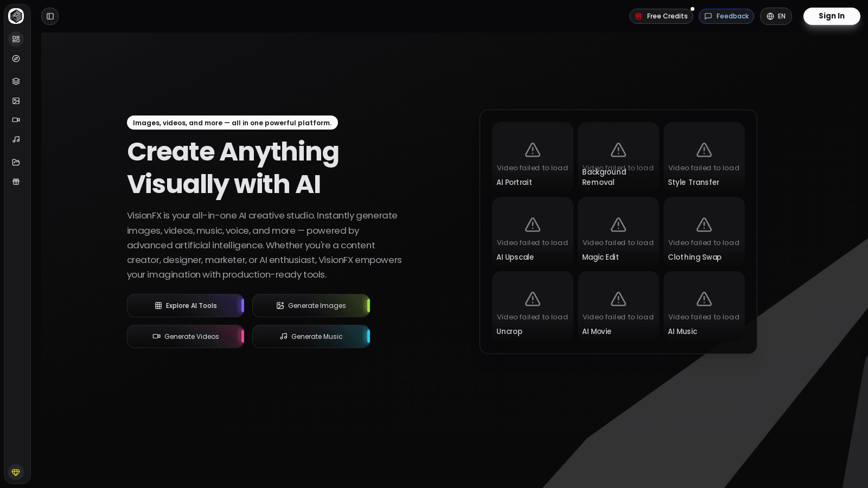Image resolution: width=868 pixels, height=488 pixels.
Task: Open the dashboard grid icon in sidebar
Action: 16,39
